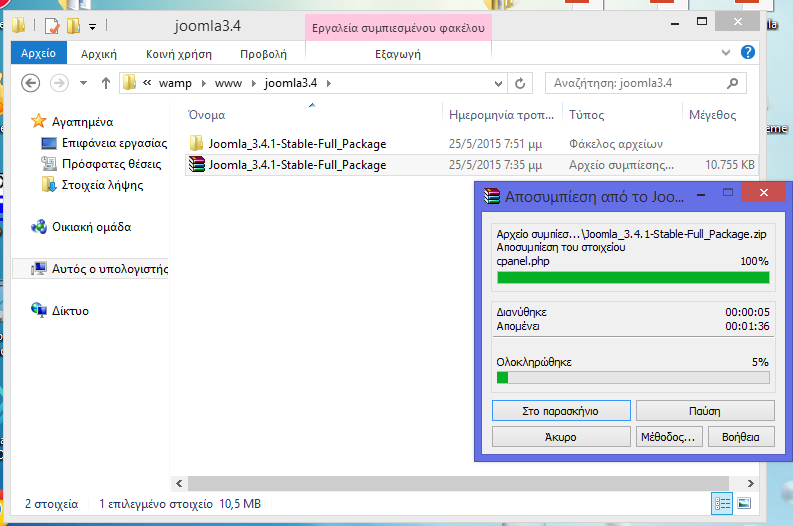Expand the www breadcrumb arrow
This screenshot has width=793, height=526.
coord(253,83)
